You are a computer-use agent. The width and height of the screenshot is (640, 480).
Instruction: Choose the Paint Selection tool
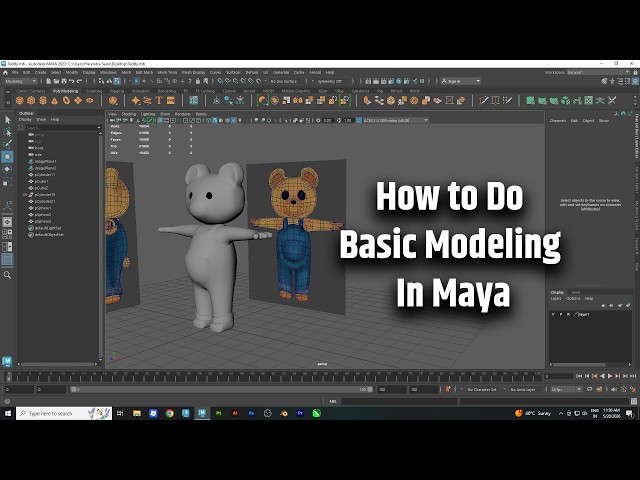tap(7, 144)
